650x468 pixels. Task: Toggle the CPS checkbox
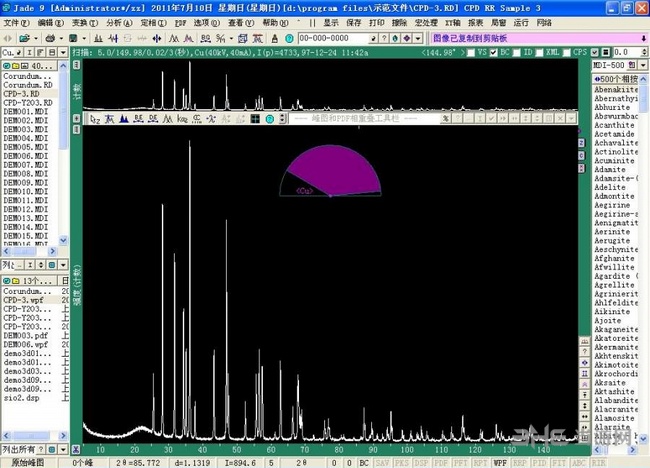point(565,52)
